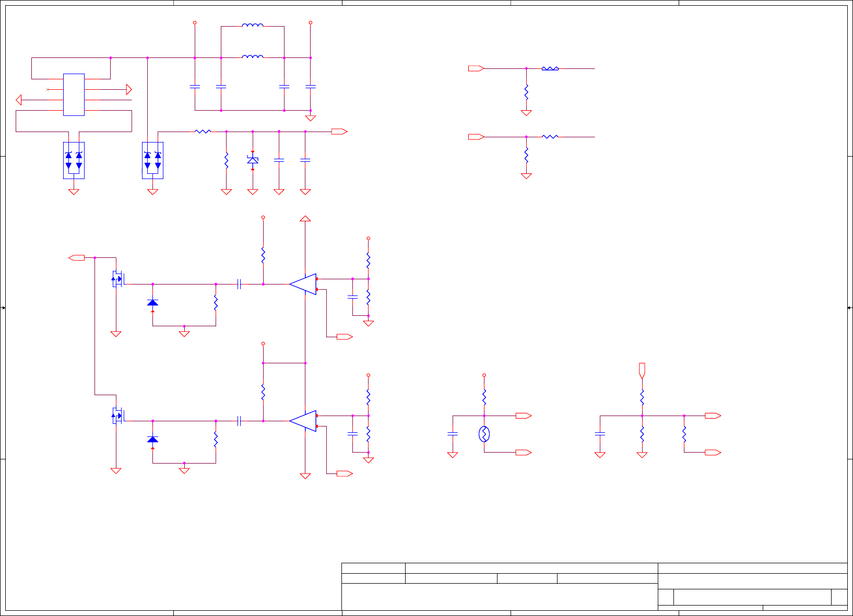Viewport: 853px width, 616px height.
Task: Select the upper comparator triangle symbol
Action: 303,284
